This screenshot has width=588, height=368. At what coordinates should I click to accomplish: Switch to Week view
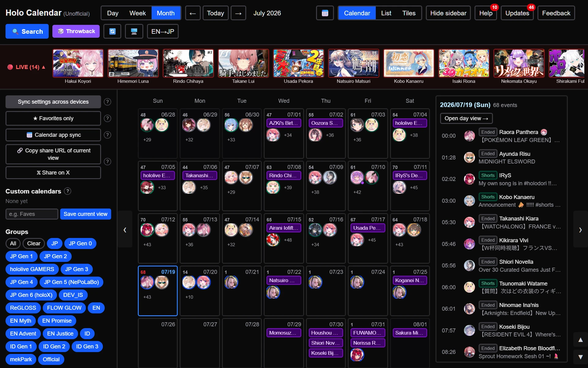(x=138, y=13)
